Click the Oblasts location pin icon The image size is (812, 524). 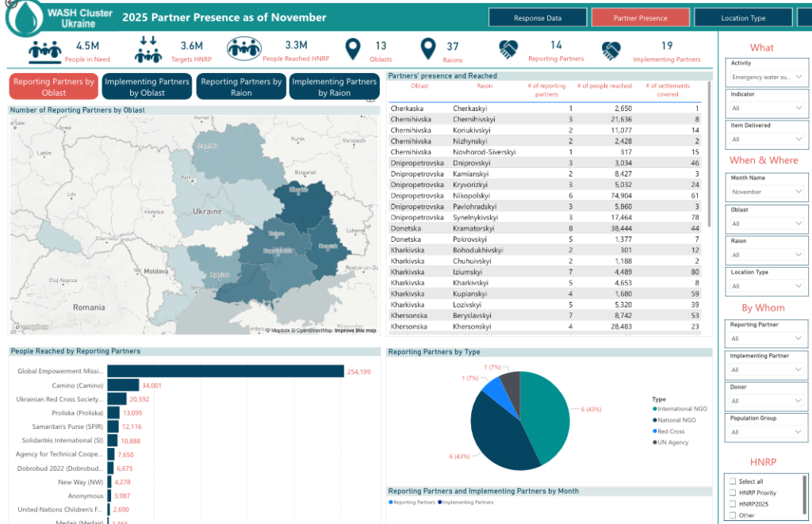coord(353,51)
